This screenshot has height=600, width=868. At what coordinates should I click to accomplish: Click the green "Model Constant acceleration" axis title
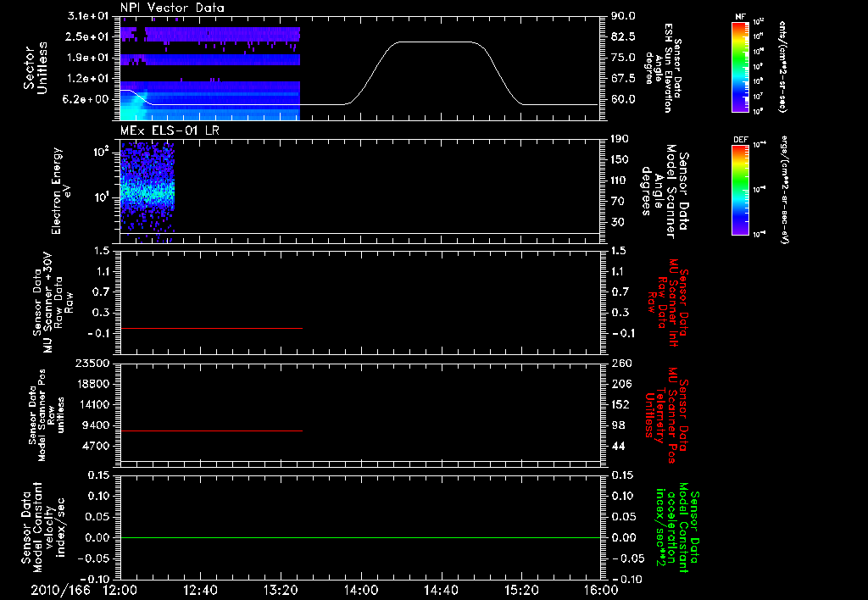click(x=677, y=527)
